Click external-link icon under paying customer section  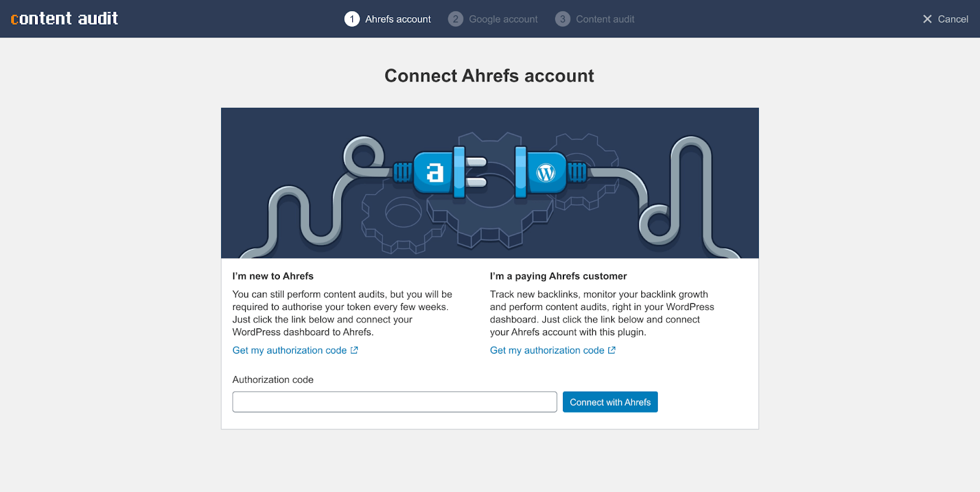point(611,350)
